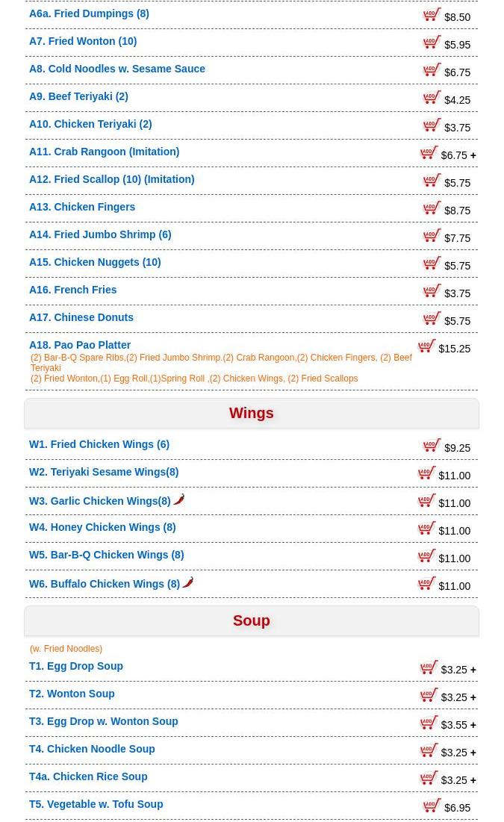Add A13 Chicken Fingers to cart
Viewport: 504px width, 822px height.
432,208
